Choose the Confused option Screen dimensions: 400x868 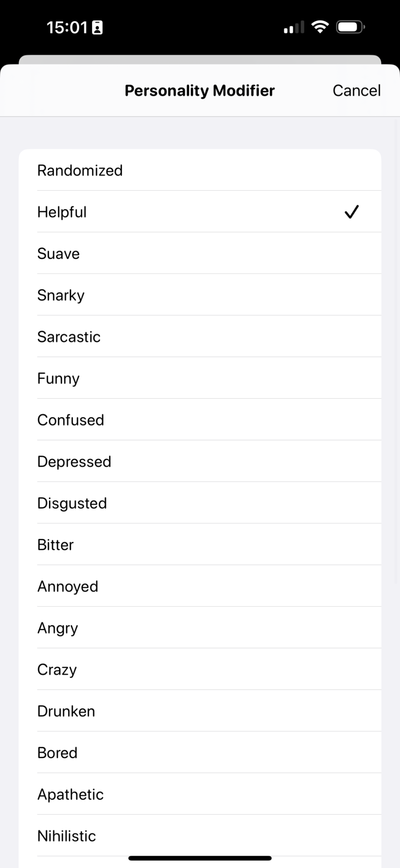(x=71, y=420)
